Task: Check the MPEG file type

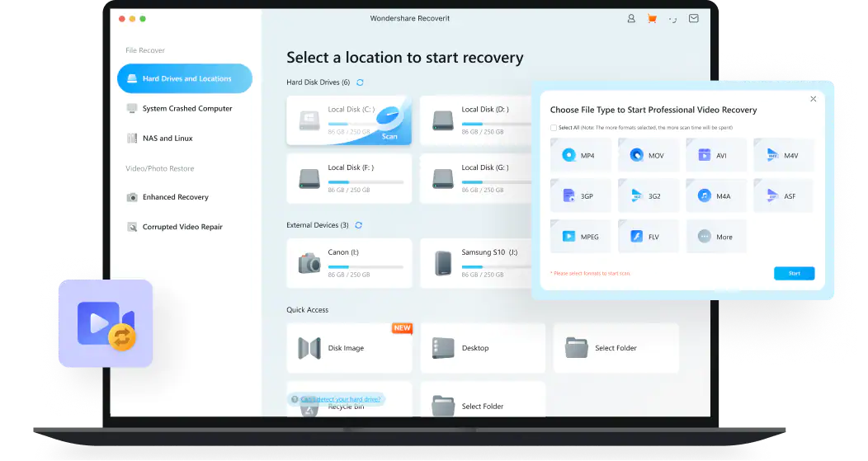Action: click(580, 237)
